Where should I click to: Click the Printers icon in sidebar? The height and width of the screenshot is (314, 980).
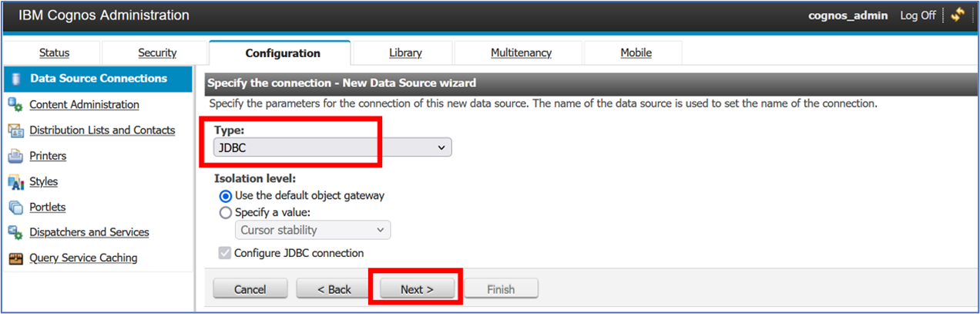(x=15, y=157)
